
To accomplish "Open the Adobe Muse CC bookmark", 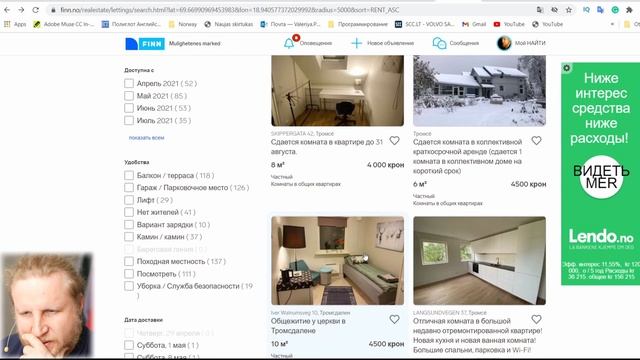I will [x=63, y=24].
